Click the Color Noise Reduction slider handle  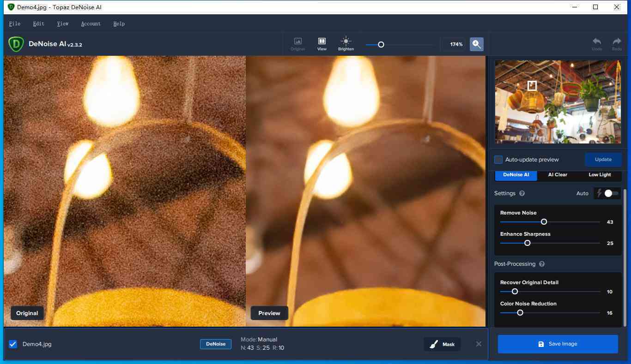click(x=520, y=313)
